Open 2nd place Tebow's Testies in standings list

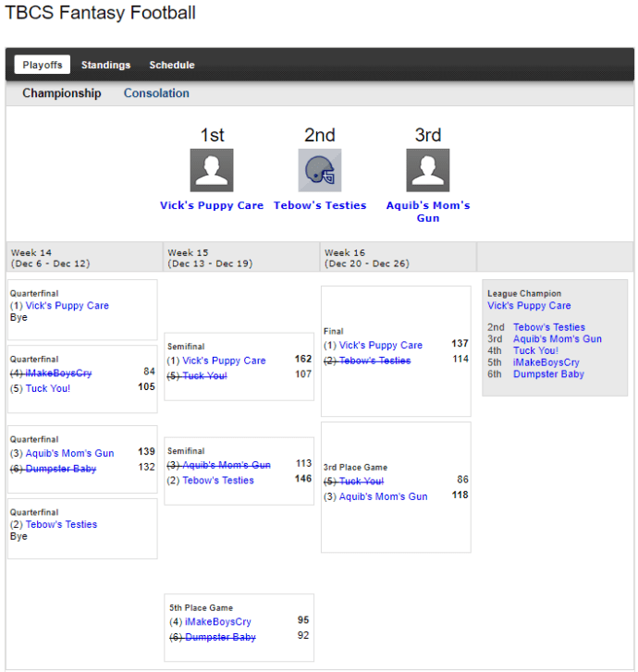tap(549, 327)
